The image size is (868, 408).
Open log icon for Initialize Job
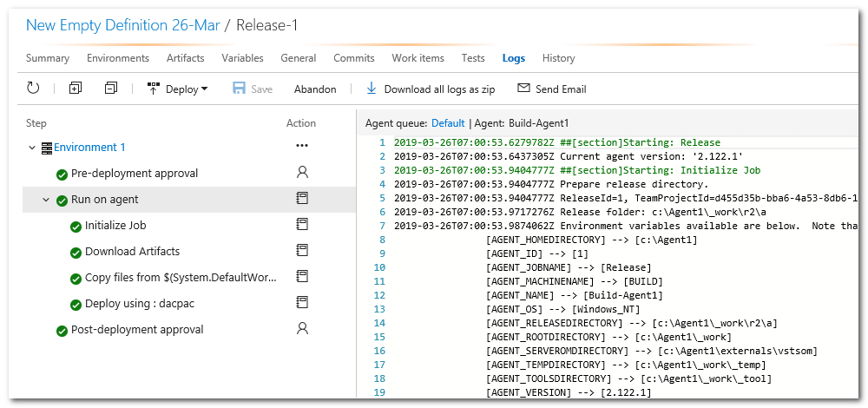(x=302, y=224)
